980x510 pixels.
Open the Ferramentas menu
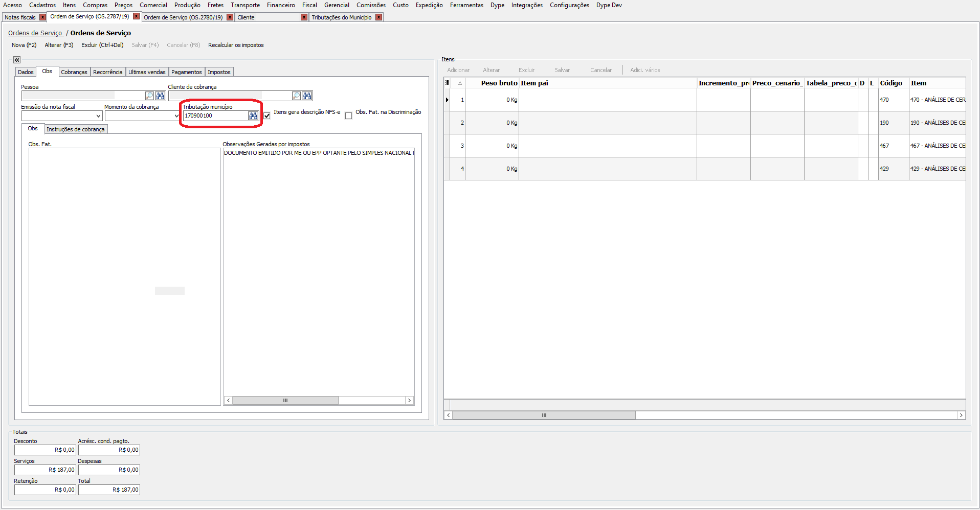pos(466,5)
